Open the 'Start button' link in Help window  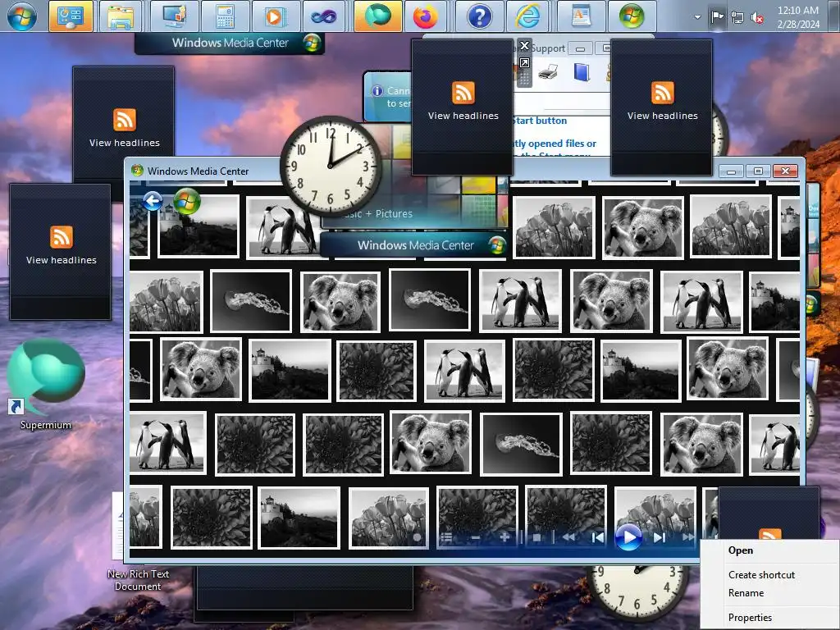pyautogui.click(x=540, y=121)
